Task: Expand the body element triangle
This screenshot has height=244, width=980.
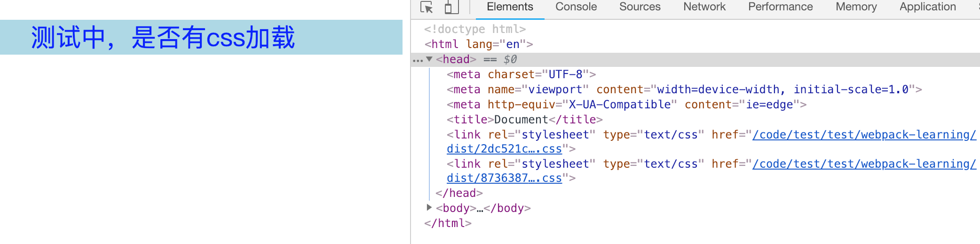Action: 429,207
